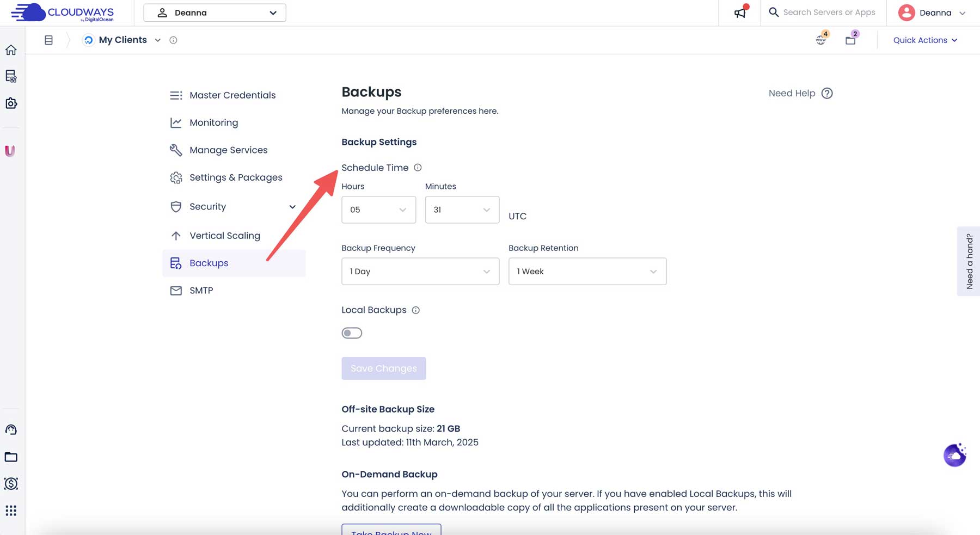980x535 pixels.
Task: Open billing via the dollar icon
Action: coord(11,484)
